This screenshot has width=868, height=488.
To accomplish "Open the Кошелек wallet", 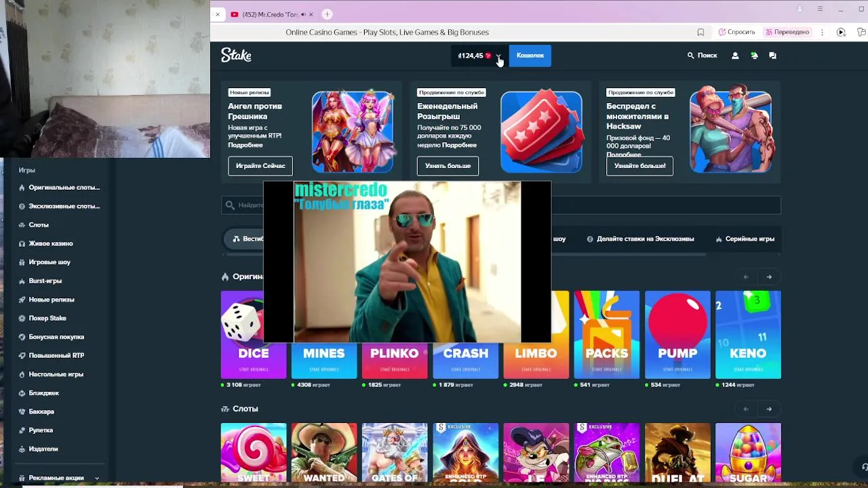I will coord(530,56).
